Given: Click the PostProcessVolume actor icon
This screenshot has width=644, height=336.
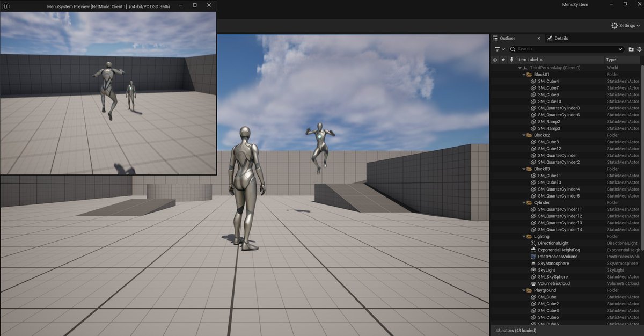Looking at the screenshot, I should click(533, 257).
